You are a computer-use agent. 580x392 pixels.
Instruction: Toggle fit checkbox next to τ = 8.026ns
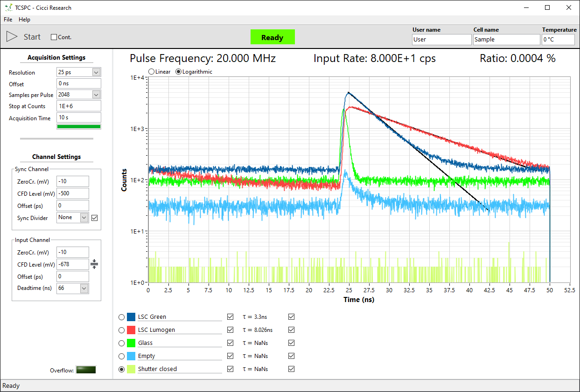tap(292, 330)
